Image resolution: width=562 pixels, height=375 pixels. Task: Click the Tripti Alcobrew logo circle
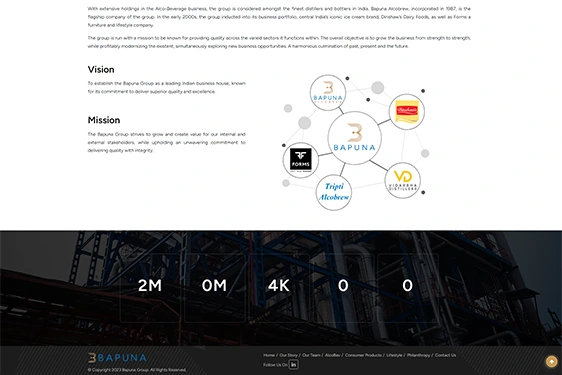(334, 193)
